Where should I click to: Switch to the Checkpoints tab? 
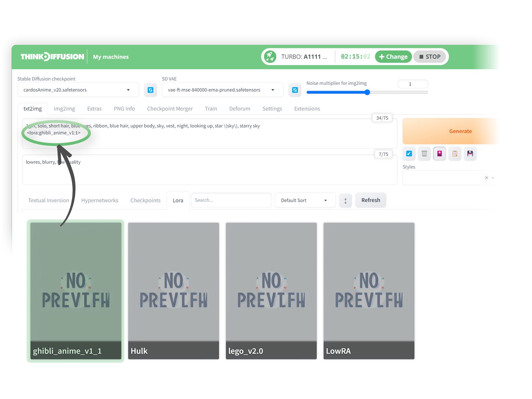click(145, 200)
